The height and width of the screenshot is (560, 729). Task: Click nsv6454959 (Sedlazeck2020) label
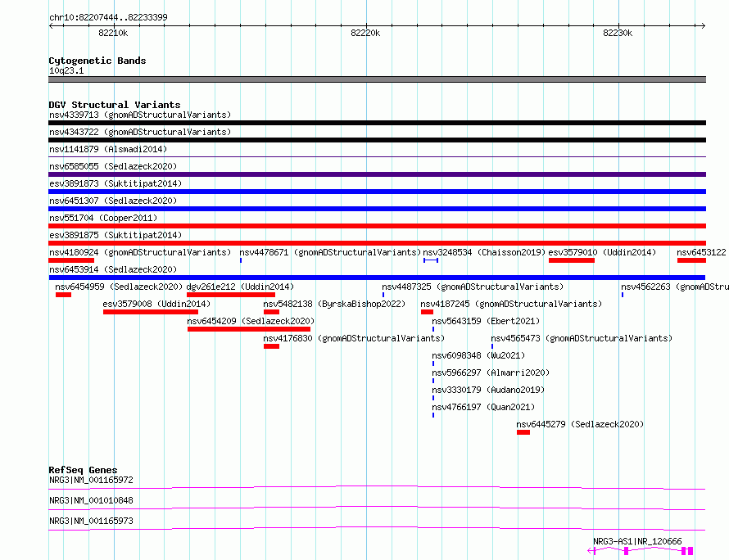(x=119, y=287)
